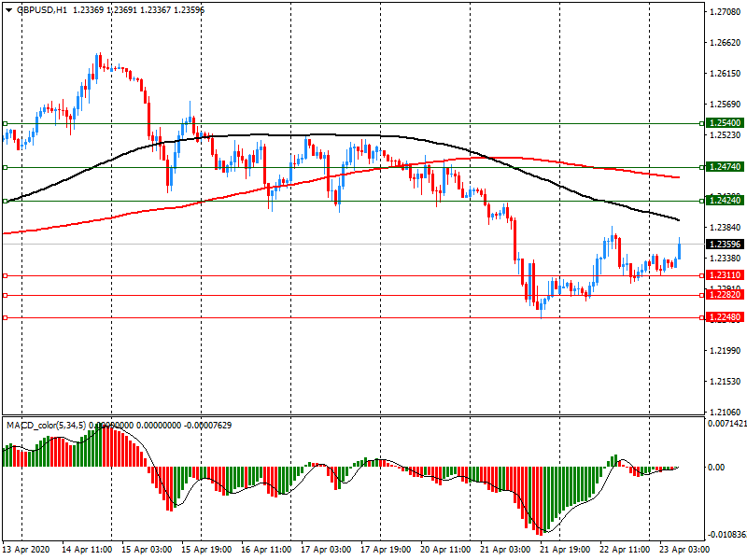Click the 1.25230 price scale value
Viewport: 747px width, 560px height.
[726, 135]
